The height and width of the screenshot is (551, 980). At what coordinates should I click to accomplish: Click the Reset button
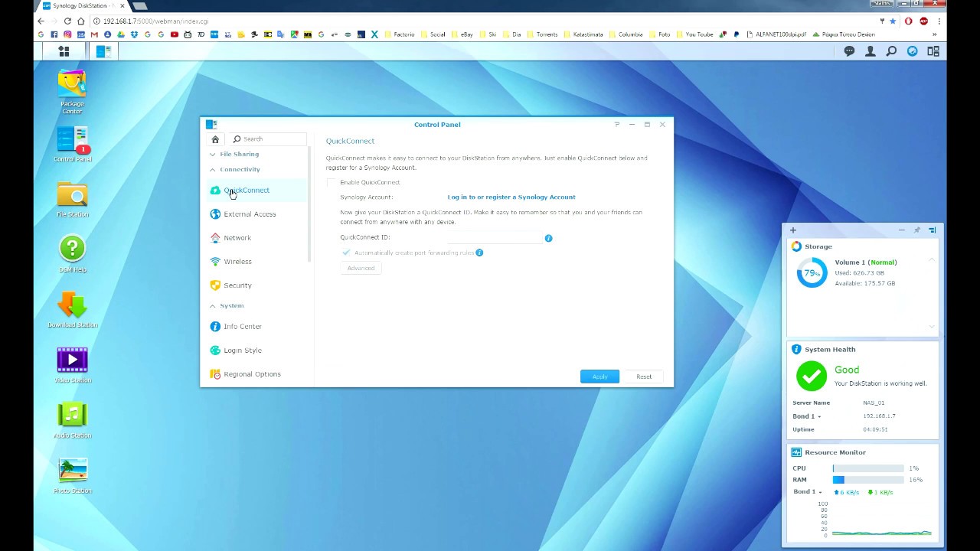[644, 377]
